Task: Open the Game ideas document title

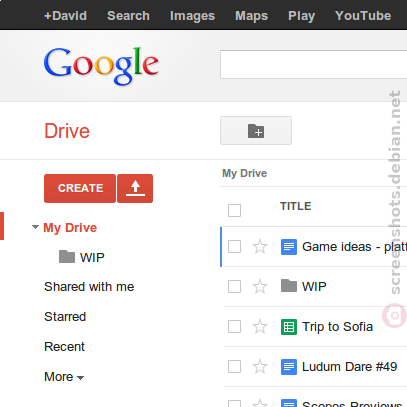Action: pos(354,247)
